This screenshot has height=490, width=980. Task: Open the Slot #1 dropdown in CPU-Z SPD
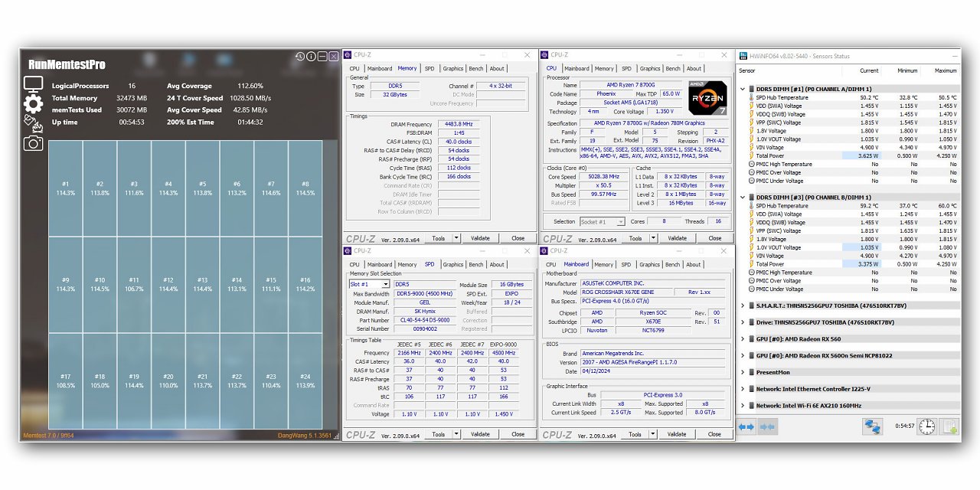(369, 284)
